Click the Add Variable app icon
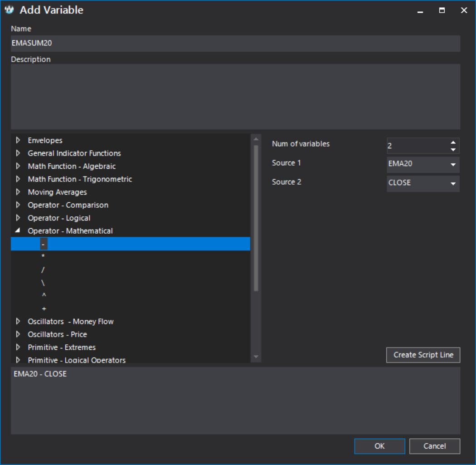The height and width of the screenshot is (465, 476). pos(10,10)
